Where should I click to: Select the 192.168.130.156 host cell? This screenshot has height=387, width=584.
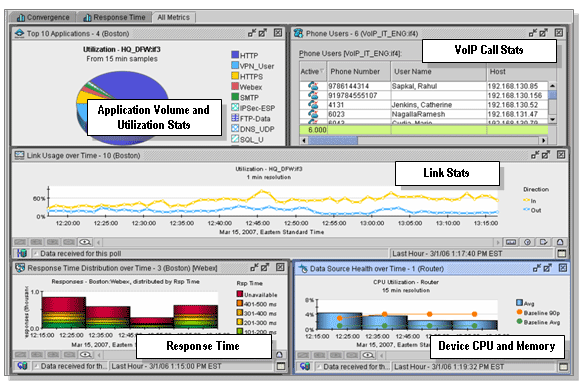coord(517,95)
